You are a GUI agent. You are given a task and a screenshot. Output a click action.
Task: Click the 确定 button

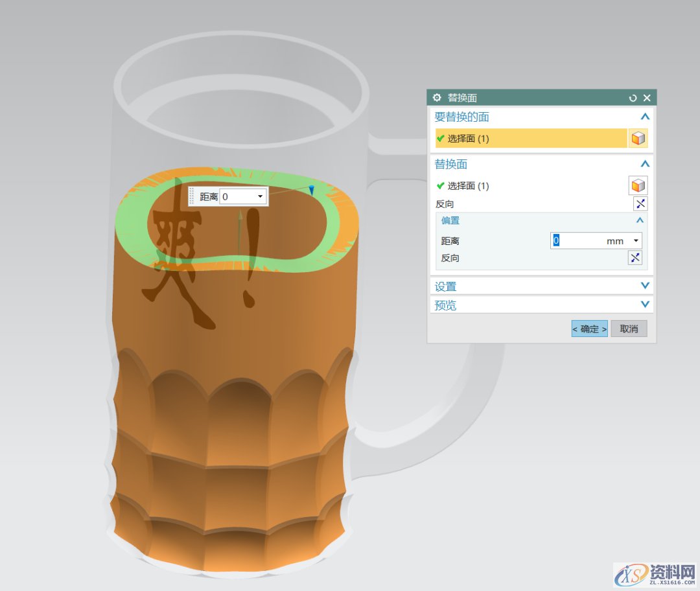[x=589, y=329]
